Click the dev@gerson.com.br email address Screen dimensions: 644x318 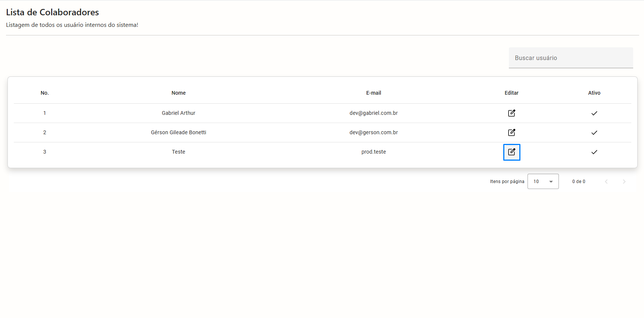click(x=373, y=132)
